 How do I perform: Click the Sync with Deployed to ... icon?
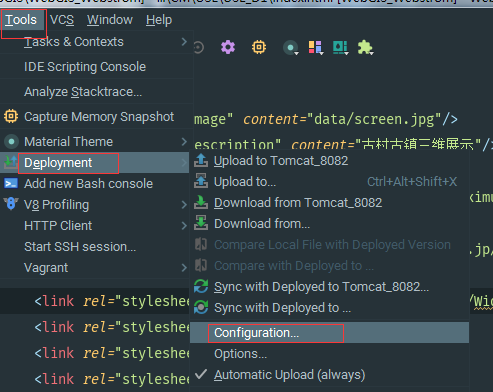coord(201,307)
